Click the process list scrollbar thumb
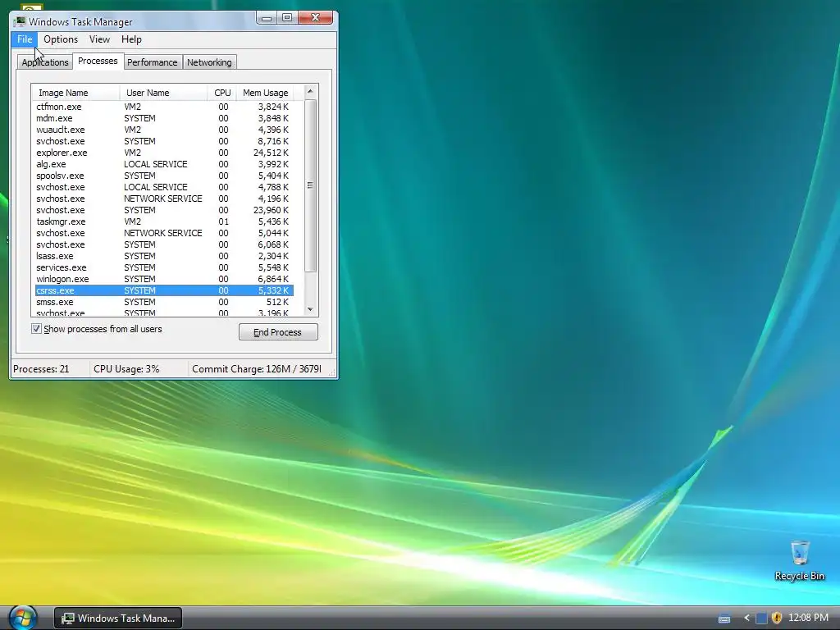 point(310,185)
